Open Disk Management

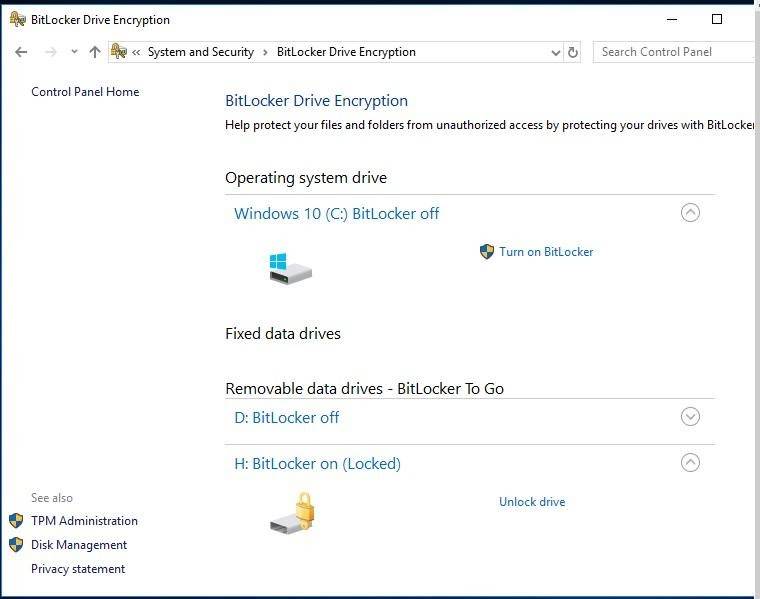[x=79, y=545]
